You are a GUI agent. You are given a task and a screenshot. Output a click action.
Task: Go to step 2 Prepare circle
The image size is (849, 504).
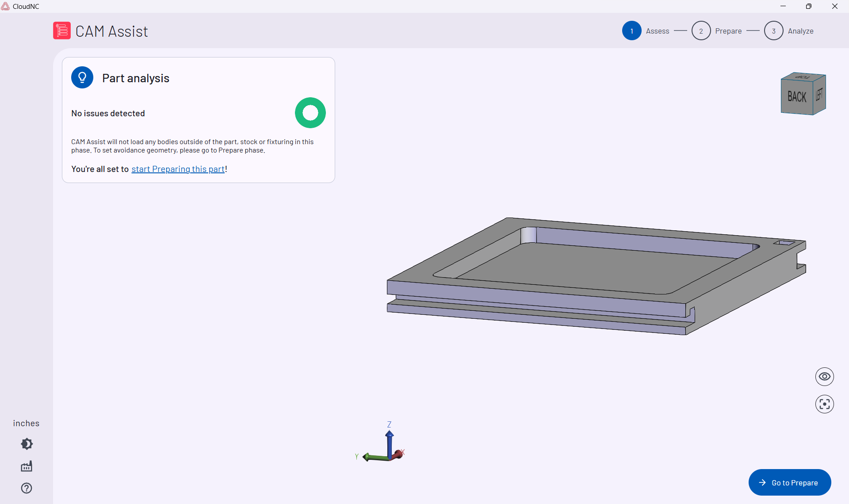click(x=701, y=31)
